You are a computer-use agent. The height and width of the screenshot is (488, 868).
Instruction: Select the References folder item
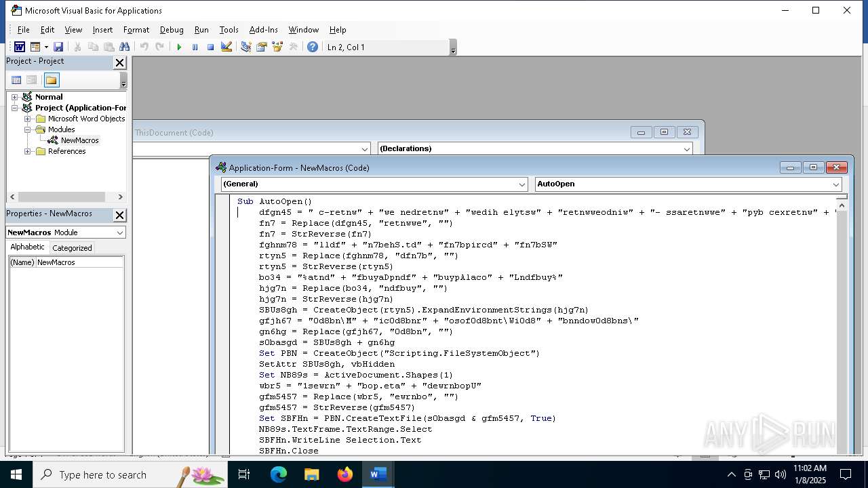[x=66, y=151]
